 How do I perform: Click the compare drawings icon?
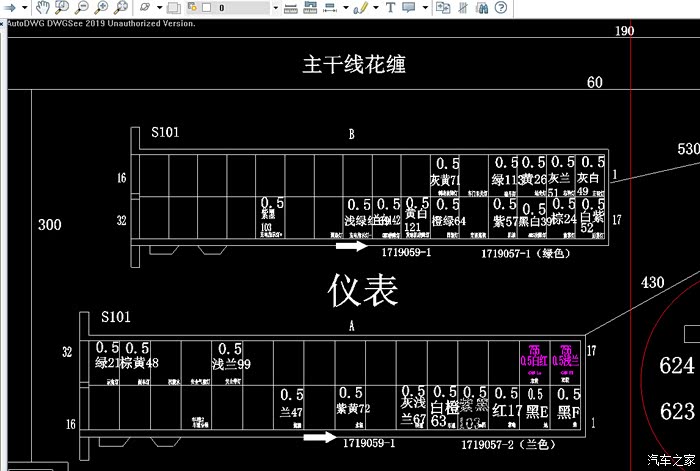point(442,8)
